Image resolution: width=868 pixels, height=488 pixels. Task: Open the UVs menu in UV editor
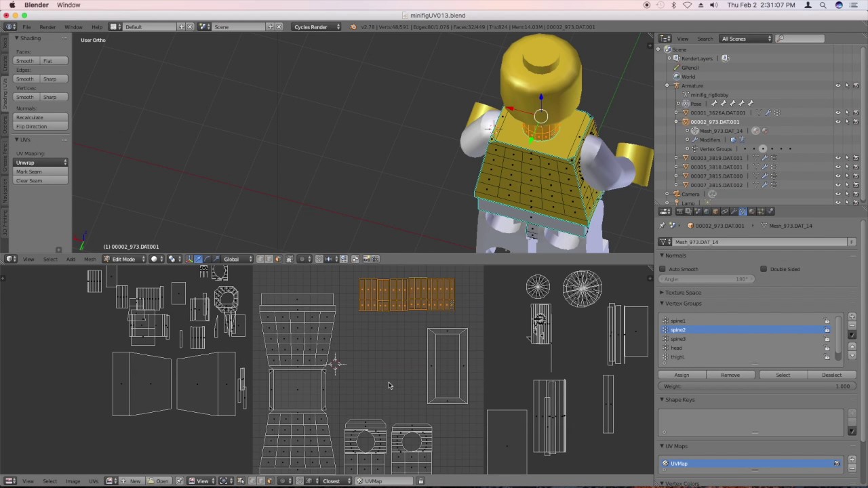[94, 481]
